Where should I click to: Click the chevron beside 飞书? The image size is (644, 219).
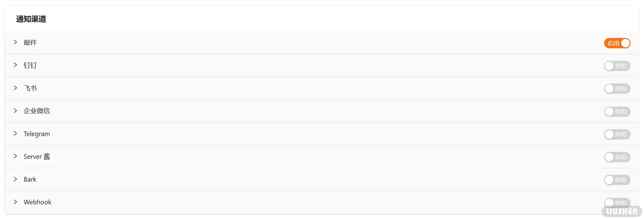[15, 88]
